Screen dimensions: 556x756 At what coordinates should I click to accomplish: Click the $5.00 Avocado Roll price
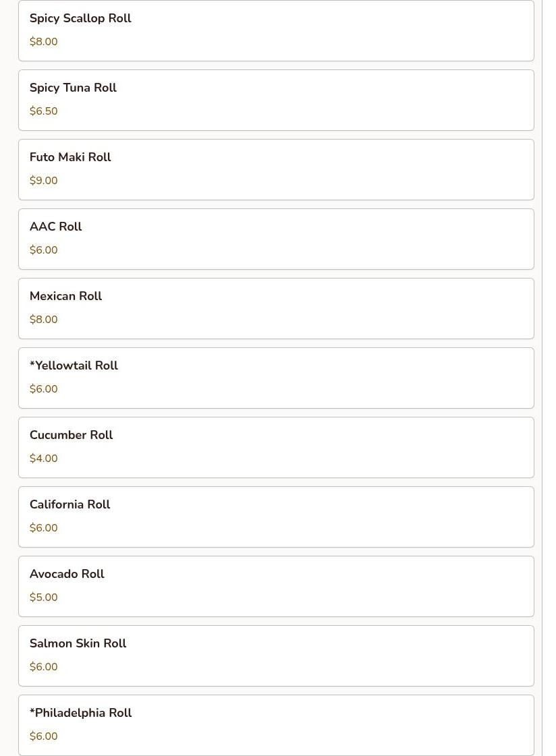[x=43, y=597]
